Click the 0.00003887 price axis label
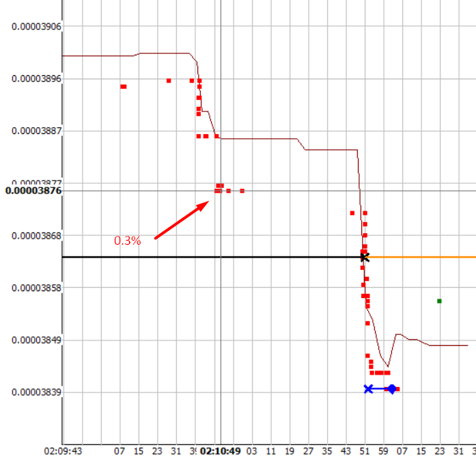Viewport: 476px width, 458px height. 36,131
